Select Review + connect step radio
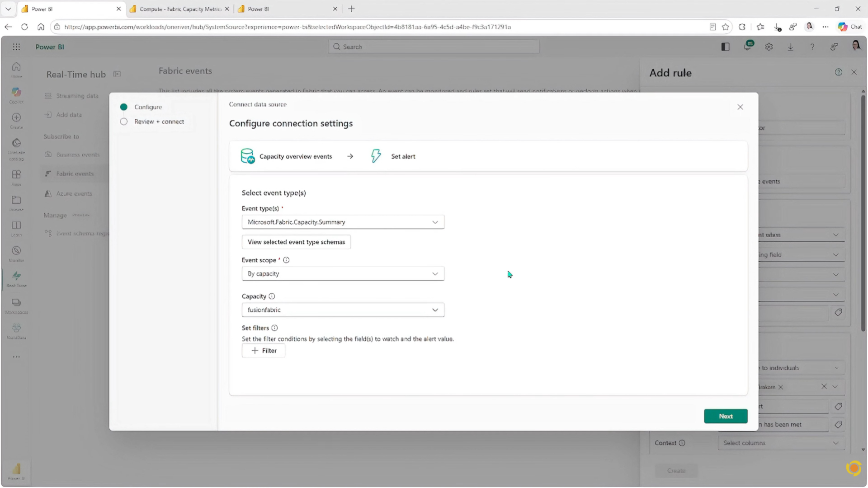Viewport: 868px width, 488px height. point(123,122)
